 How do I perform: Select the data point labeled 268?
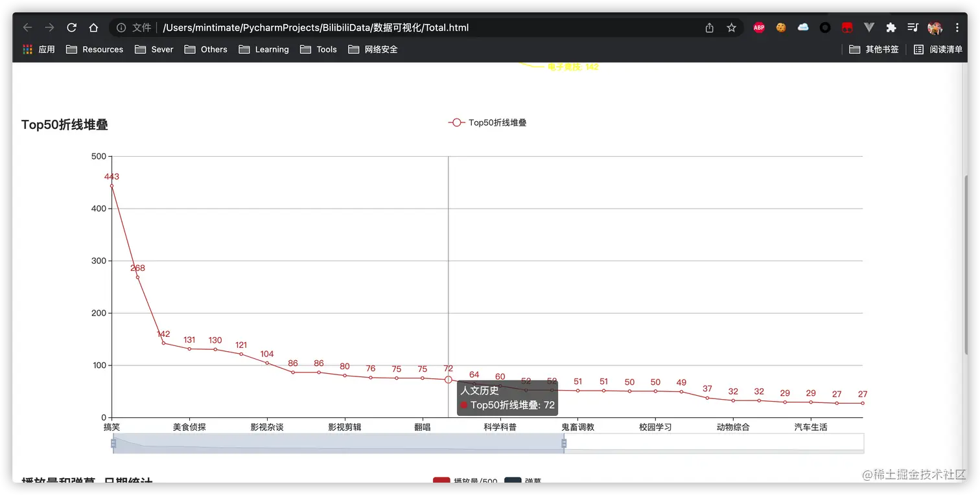pos(137,277)
